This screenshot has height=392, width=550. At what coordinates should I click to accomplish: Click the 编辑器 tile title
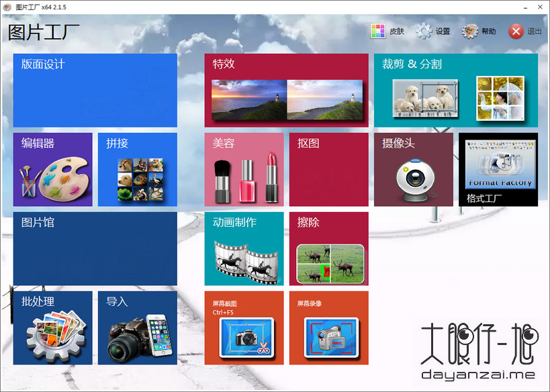[38, 143]
